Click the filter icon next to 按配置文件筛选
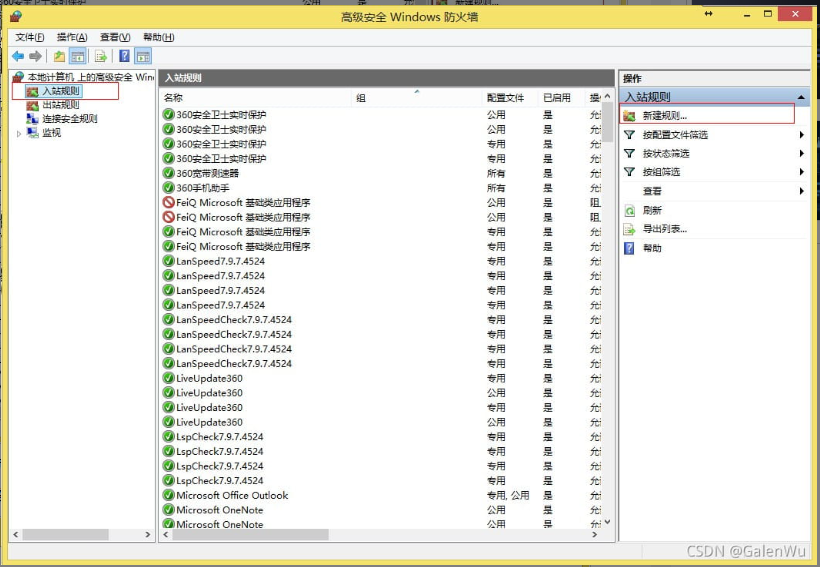The width and height of the screenshot is (820, 567). point(630,135)
